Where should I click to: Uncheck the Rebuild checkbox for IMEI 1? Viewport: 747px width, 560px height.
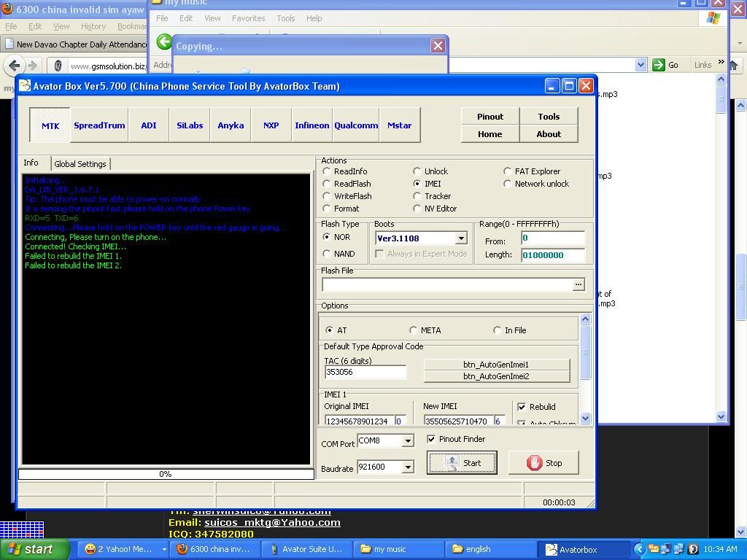[x=522, y=407]
